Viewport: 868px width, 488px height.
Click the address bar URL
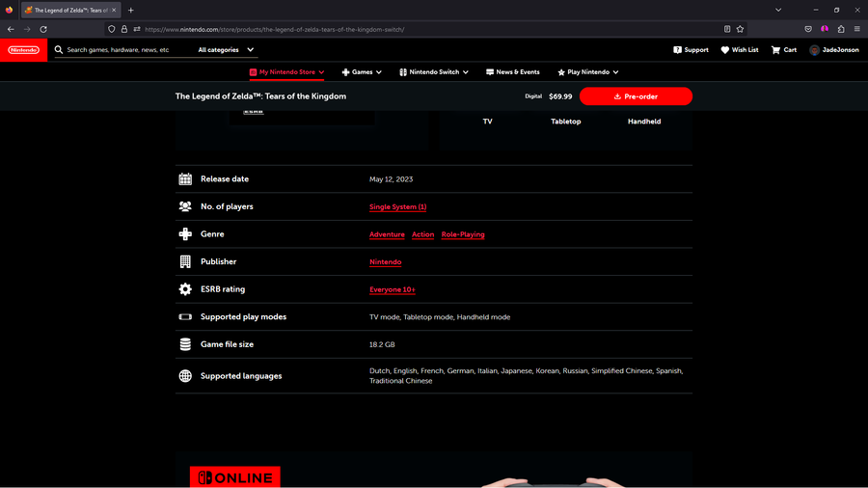[x=275, y=29]
